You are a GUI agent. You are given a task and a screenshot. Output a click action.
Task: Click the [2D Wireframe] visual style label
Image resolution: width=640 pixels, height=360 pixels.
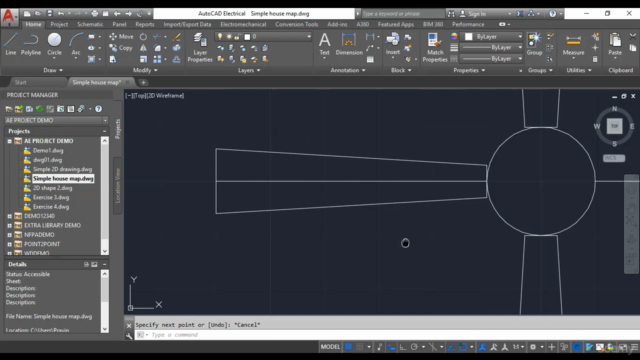click(x=165, y=96)
